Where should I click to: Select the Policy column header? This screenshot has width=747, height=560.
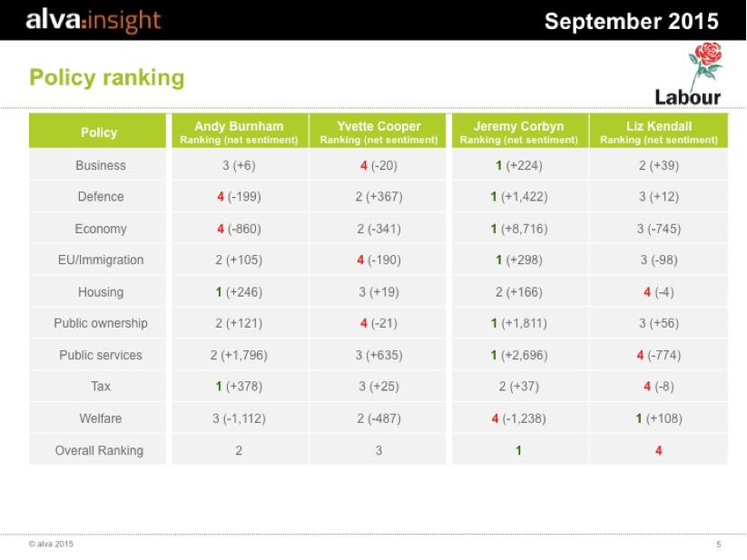coord(99,133)
